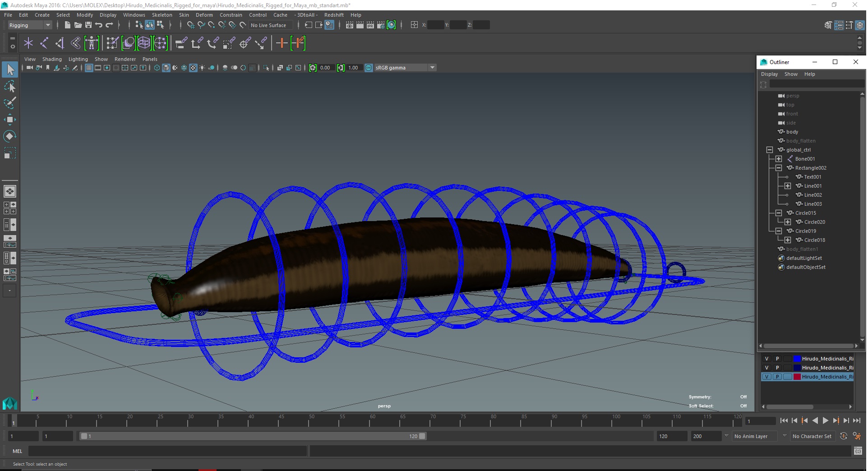
Task: Toggle visibility V of first Hirudo layer
Action: tap(766, 359)
